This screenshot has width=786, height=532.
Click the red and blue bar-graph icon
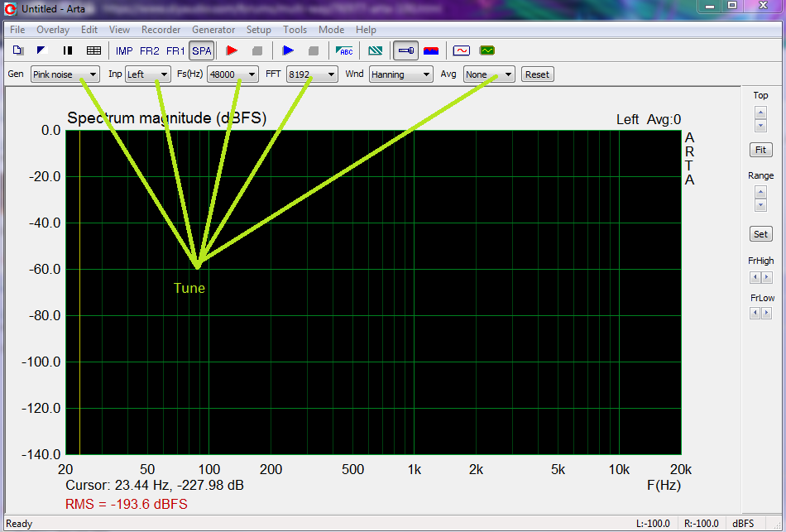coord(431,50)
